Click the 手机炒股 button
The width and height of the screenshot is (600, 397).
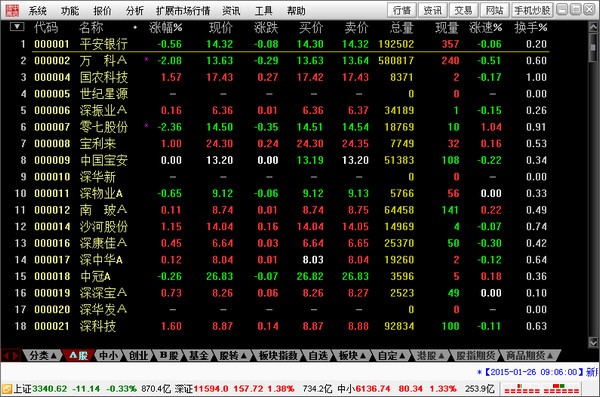click(532, 10)
